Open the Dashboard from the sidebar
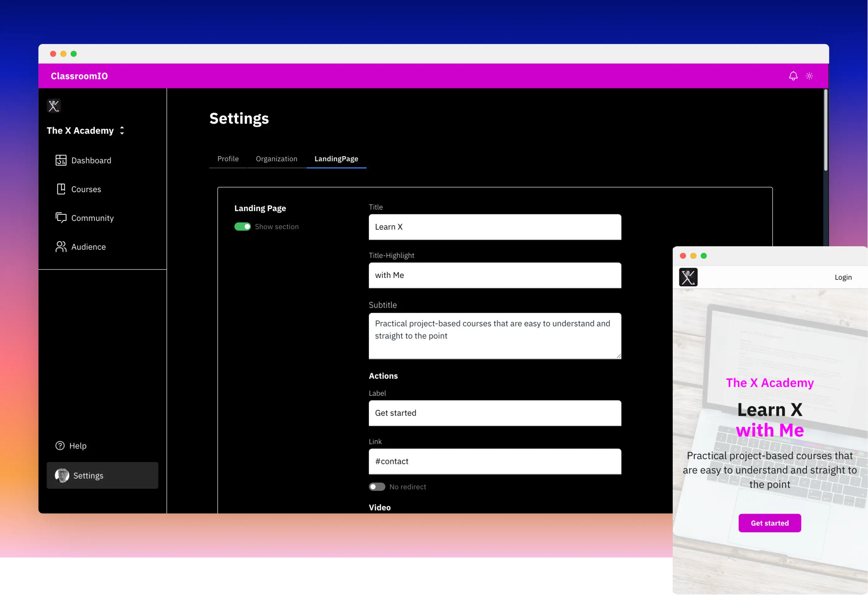This screenshot has width=868, height=595. (91, 160)
